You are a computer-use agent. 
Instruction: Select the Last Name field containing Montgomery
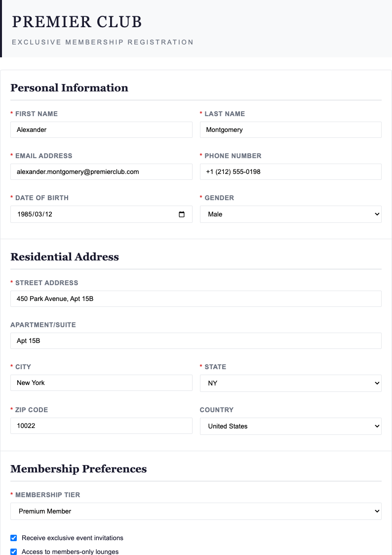(290, 129)
